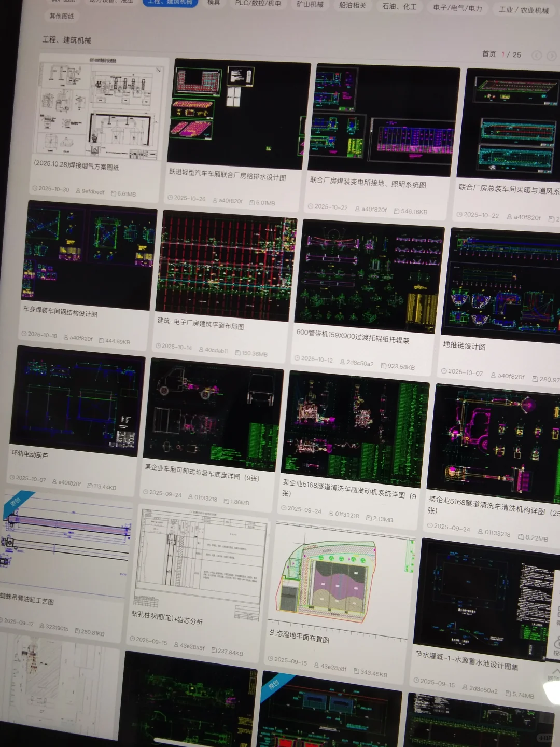Click title 地推链设计图

465,345
